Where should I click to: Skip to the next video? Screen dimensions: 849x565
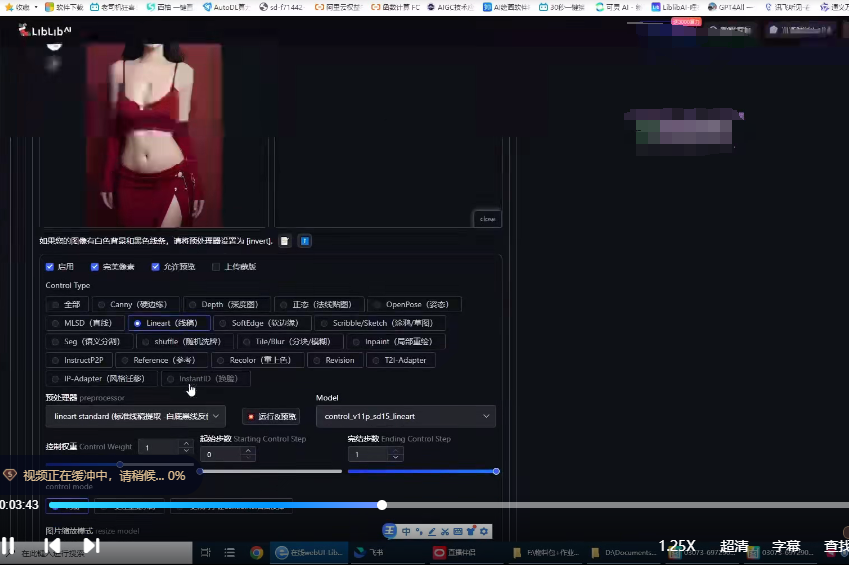pos(91,545)
